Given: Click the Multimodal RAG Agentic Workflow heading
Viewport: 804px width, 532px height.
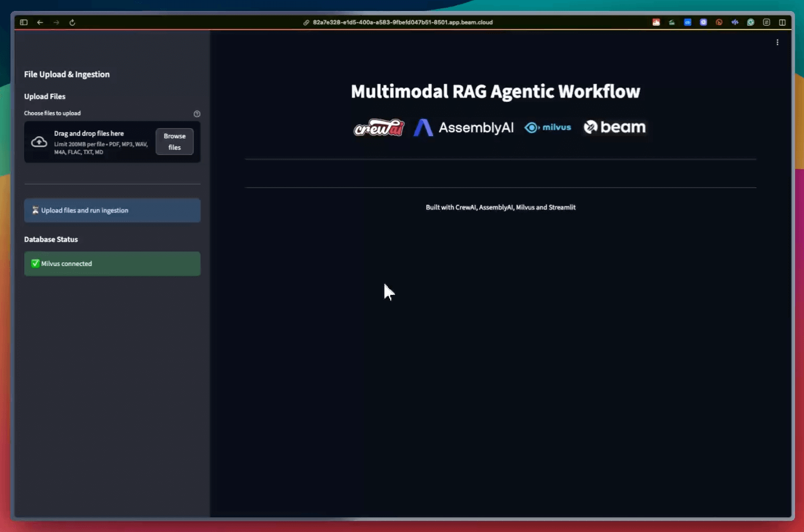Looking at the screenshot, I should pyautogui.click(x=495, y=92).
